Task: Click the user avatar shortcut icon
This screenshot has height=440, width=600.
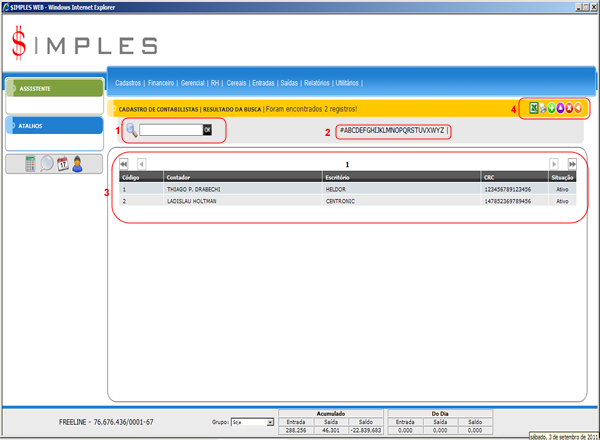Action: click(76, 164)
